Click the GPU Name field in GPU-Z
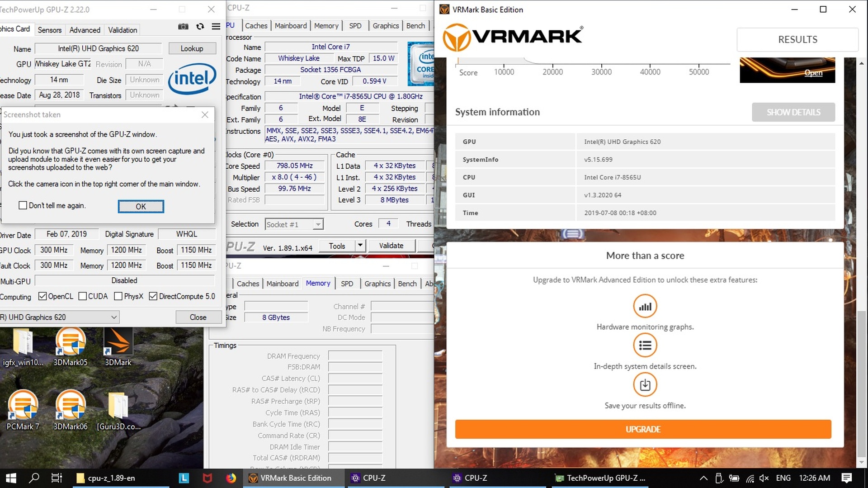 tap(98, 48)
